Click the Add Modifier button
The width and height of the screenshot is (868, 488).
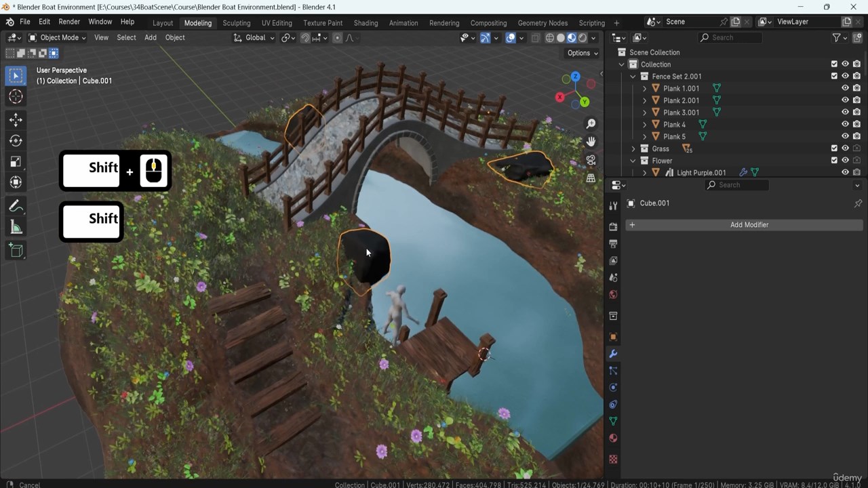(x=744, y=225)
